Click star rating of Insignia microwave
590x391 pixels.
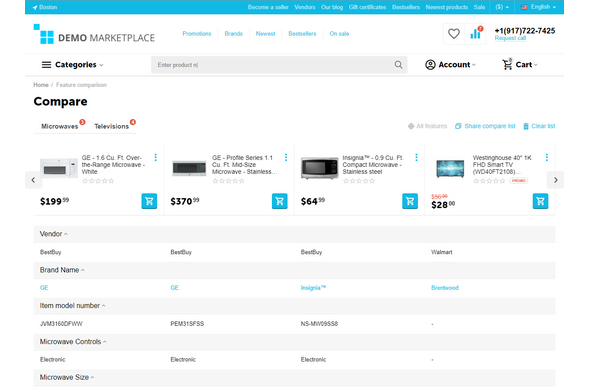pos(359,181)
